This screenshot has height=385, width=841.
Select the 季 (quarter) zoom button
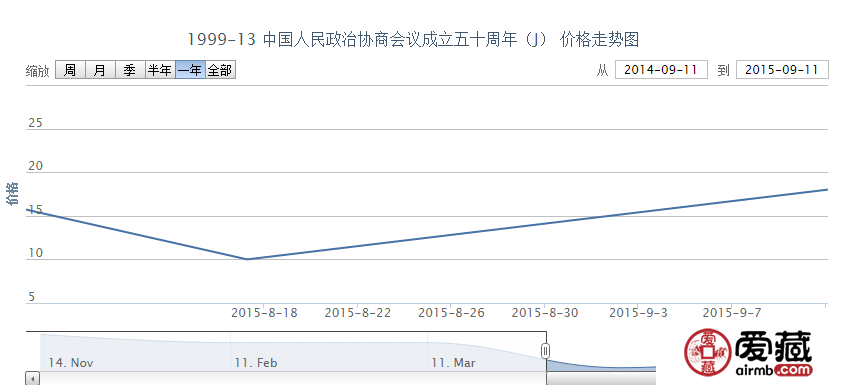coord(130,70)
